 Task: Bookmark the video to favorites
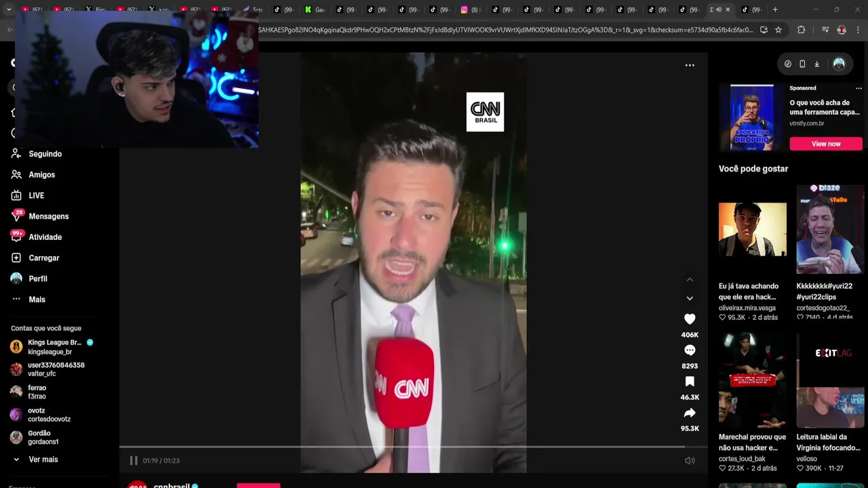[x=690, y=382]
